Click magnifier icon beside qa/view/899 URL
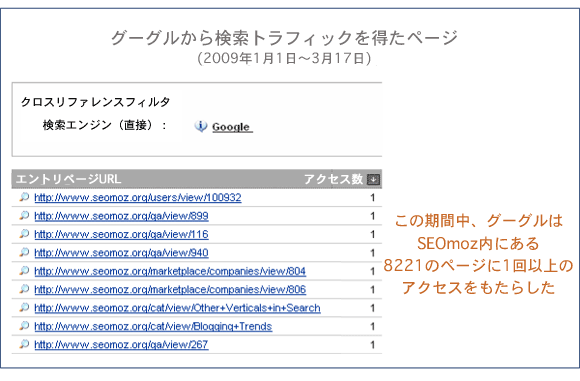Image resolution: width=580 pixels, height=381 pixels. coord(24,216)
